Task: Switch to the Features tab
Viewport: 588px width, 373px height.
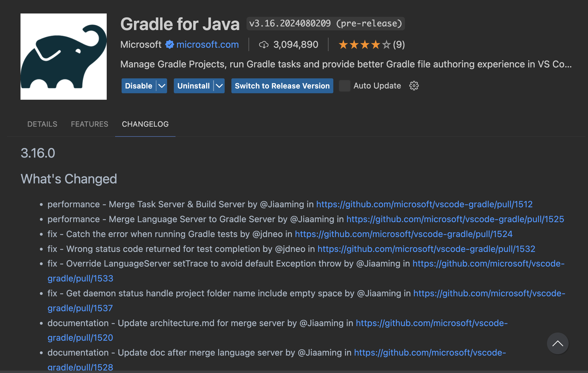Action: click(89, 124)
